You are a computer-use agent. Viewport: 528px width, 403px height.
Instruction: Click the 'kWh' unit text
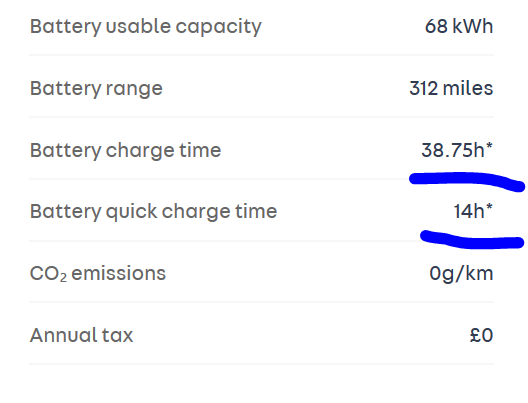coord(473,26)
